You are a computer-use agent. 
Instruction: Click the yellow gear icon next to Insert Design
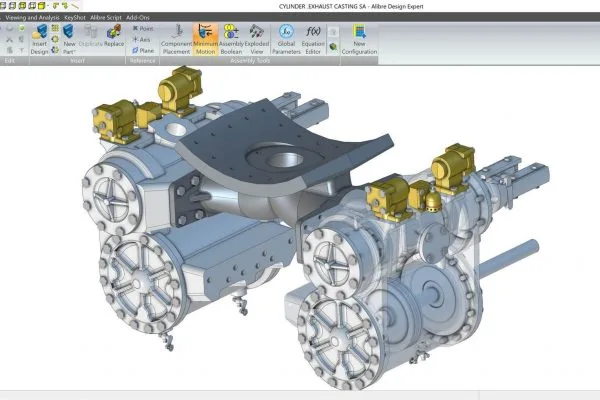(55, 39)
